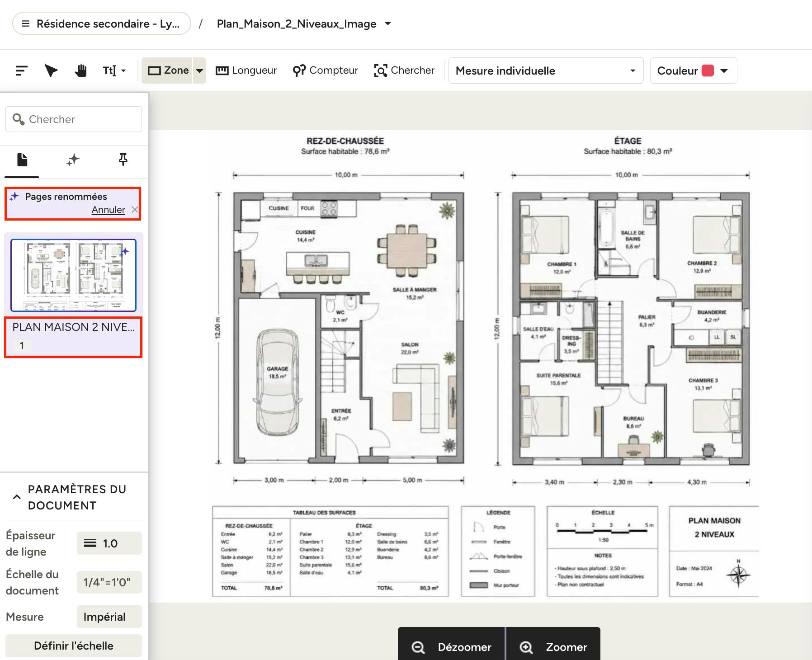Open the Chercher search tool in toolbar
The image size is (812, 660).
coord(404,71)
